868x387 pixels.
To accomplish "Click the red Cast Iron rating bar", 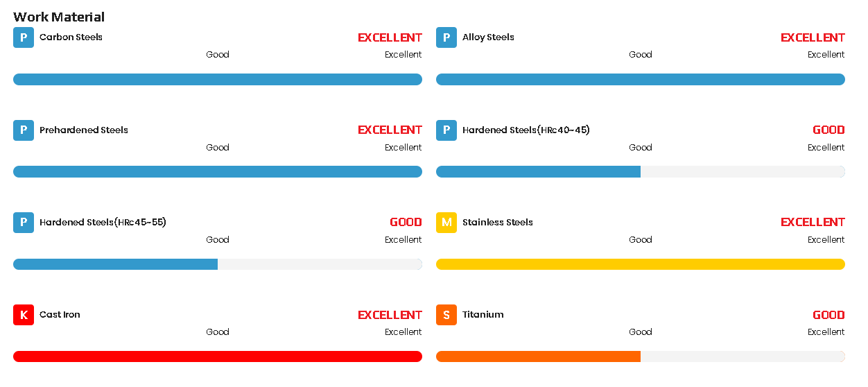I will (218, 356).
